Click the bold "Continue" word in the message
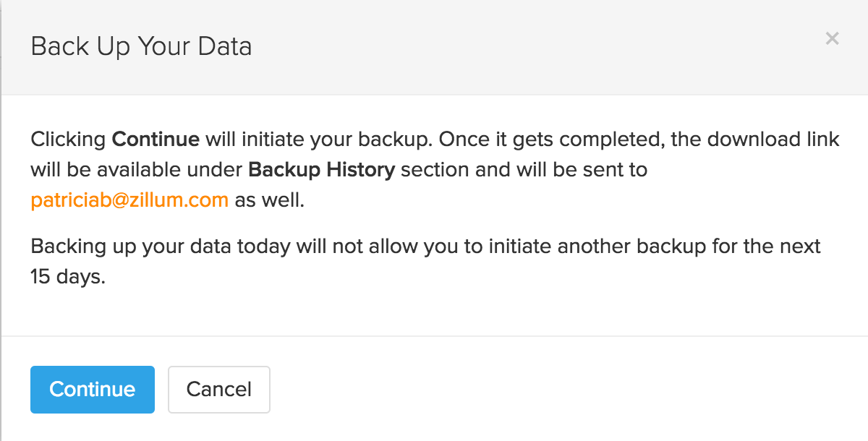This screenshot has width=868, height=441. pos(156,139)
